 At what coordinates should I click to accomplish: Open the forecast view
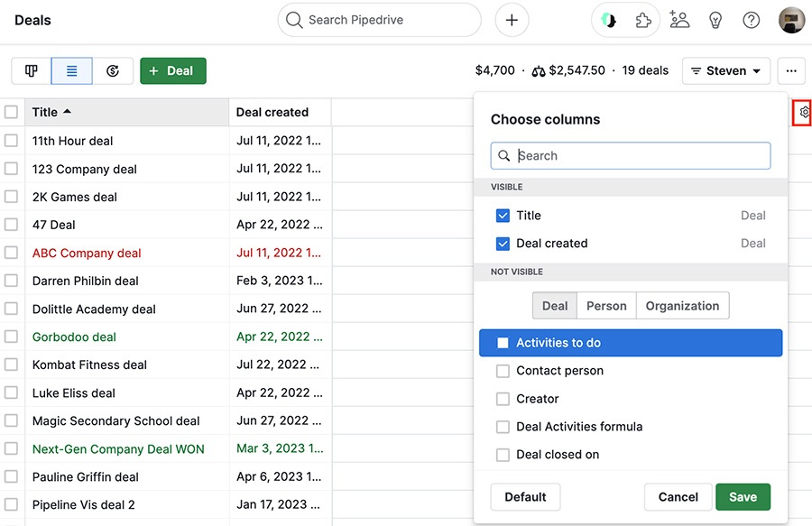[x=112, y=69]
